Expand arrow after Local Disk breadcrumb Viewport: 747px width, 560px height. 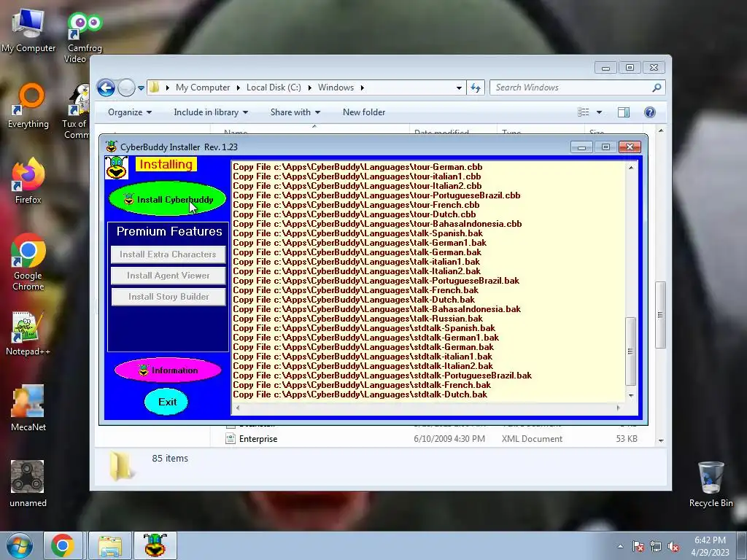(309, 87)
